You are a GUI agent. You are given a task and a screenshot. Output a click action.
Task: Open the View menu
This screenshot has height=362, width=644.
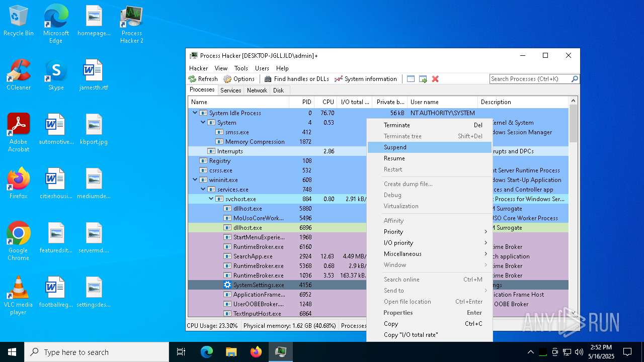[221, 68]
